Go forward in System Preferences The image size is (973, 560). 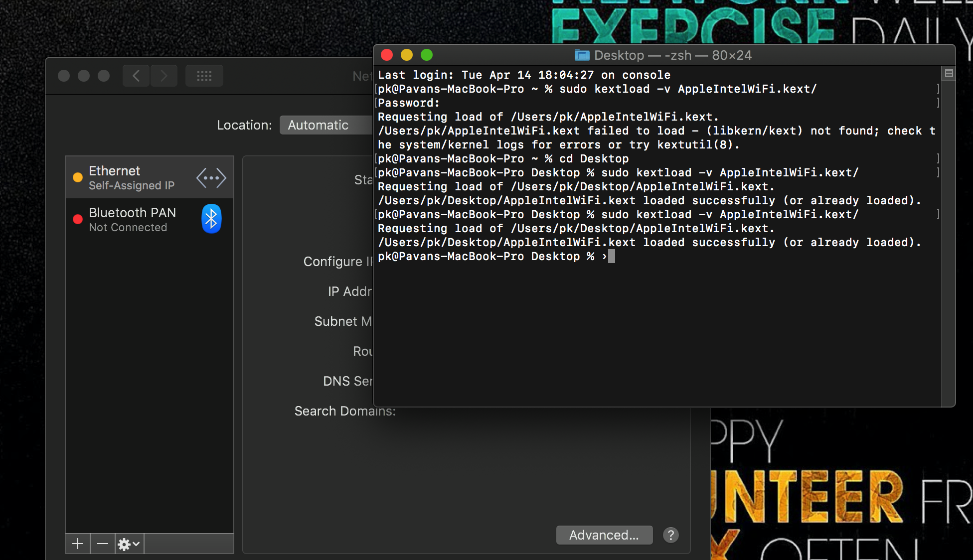pos(164,76)
